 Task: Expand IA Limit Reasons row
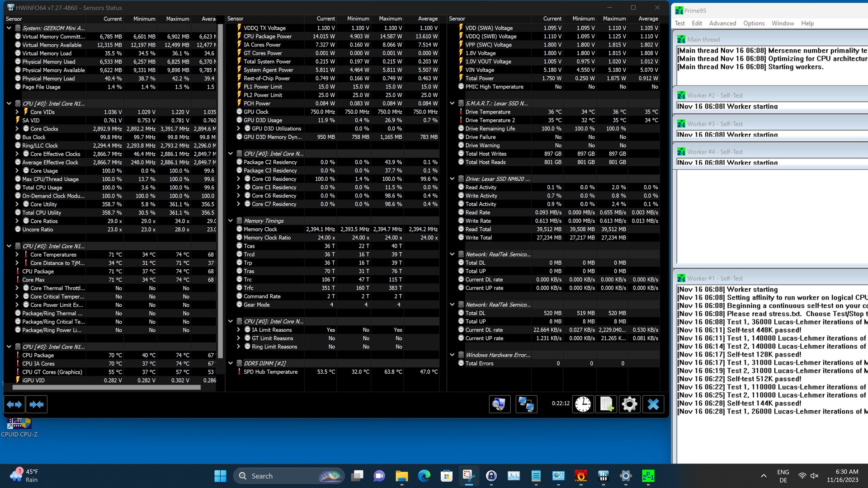click(239, 330)
